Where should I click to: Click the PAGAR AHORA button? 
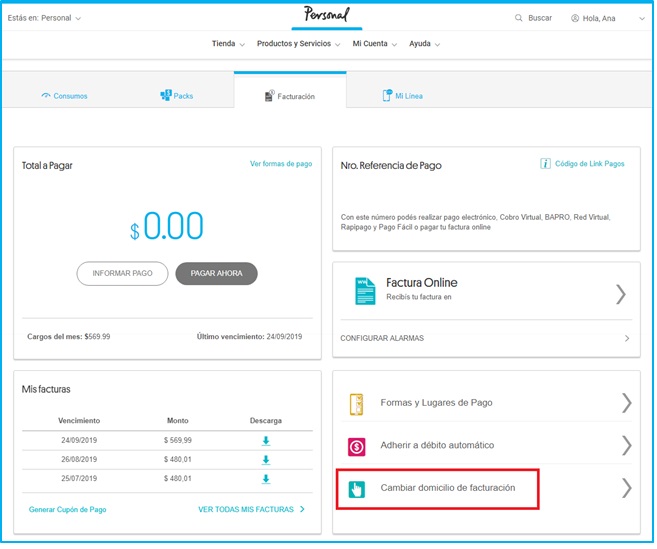click(x=217, y=275)
